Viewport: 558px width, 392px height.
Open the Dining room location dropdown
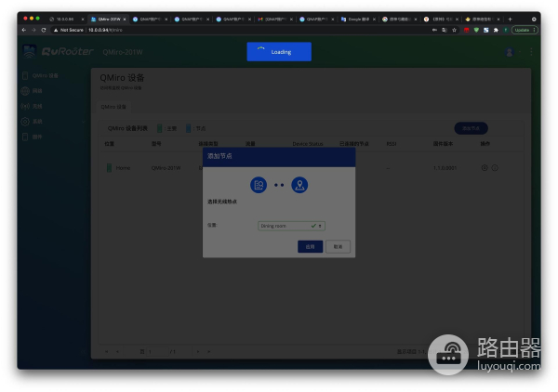pos(291,226)
